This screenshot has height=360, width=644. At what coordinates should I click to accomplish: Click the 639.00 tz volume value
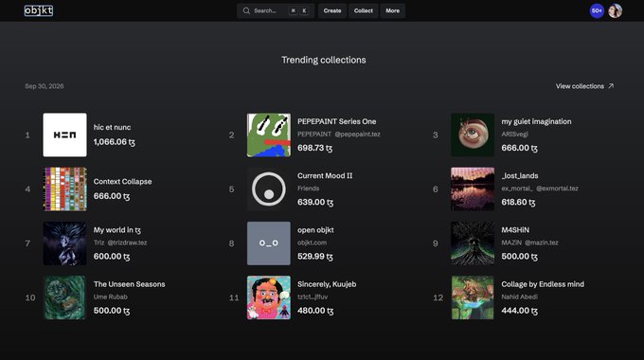315,202
